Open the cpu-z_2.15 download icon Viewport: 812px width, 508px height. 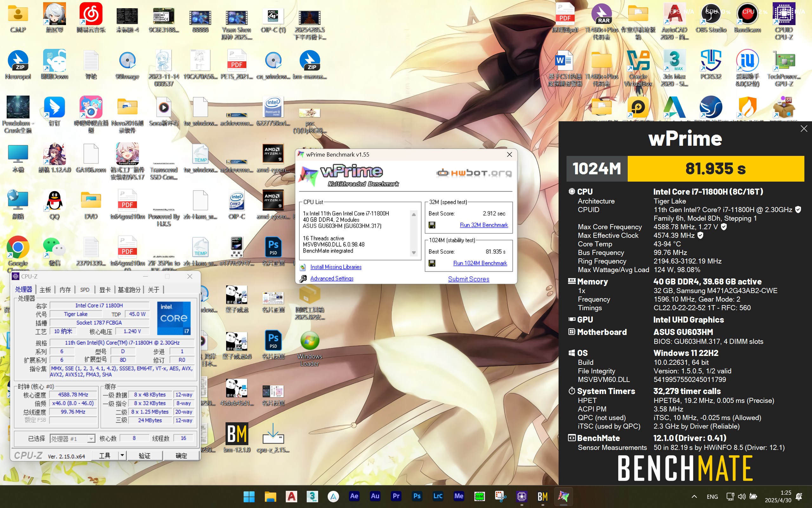pyautogui.click(x=273, y=438)
